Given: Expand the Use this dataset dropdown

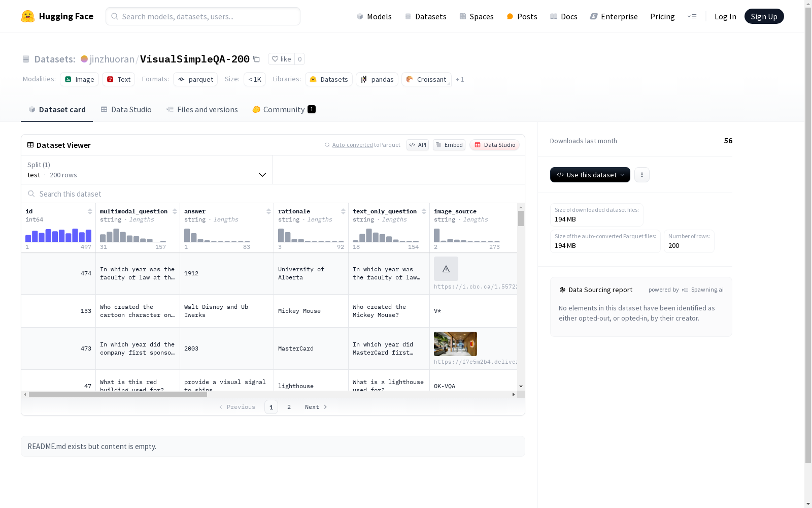Looking at the screenshot, I should pyautogui.click(x=590, y=175).
